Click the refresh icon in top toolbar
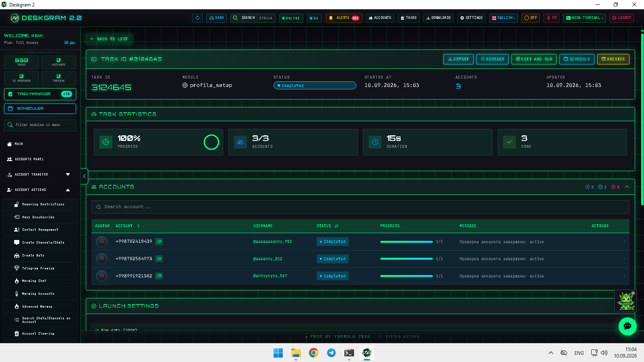The height and width of the screenshot is (362, 644). point(197,18)
